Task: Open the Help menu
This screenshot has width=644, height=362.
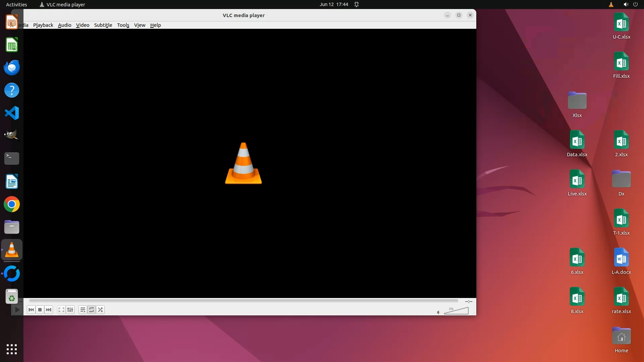Action: click(155, 25)
